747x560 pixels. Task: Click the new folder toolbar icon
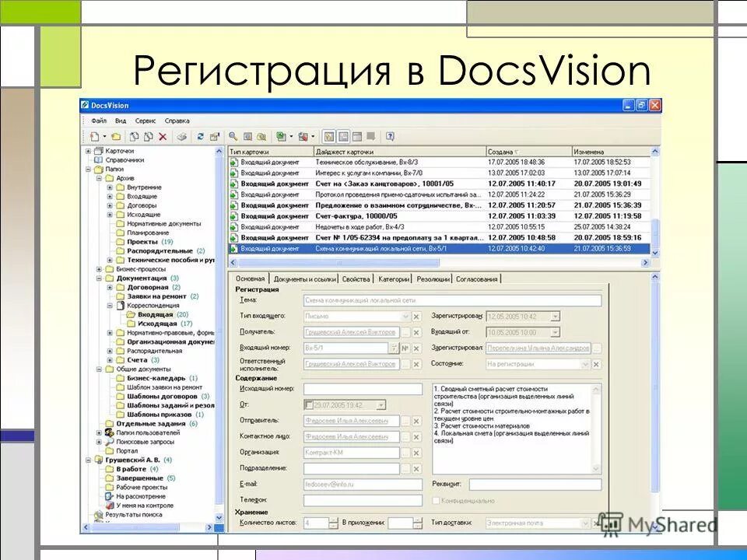[116, 137]
